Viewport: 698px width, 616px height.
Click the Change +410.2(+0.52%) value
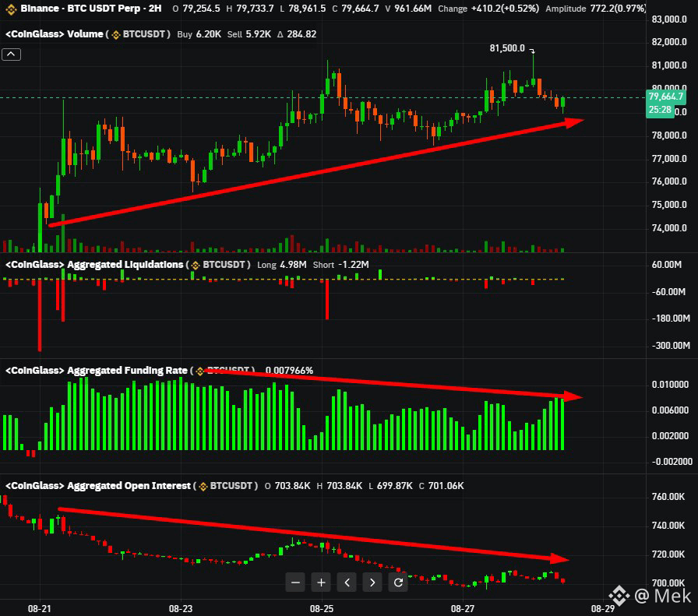488,9
